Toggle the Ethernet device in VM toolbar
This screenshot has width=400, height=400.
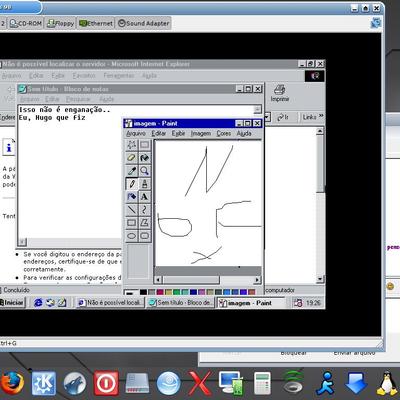pyautogui.click(x=96, y=23)
